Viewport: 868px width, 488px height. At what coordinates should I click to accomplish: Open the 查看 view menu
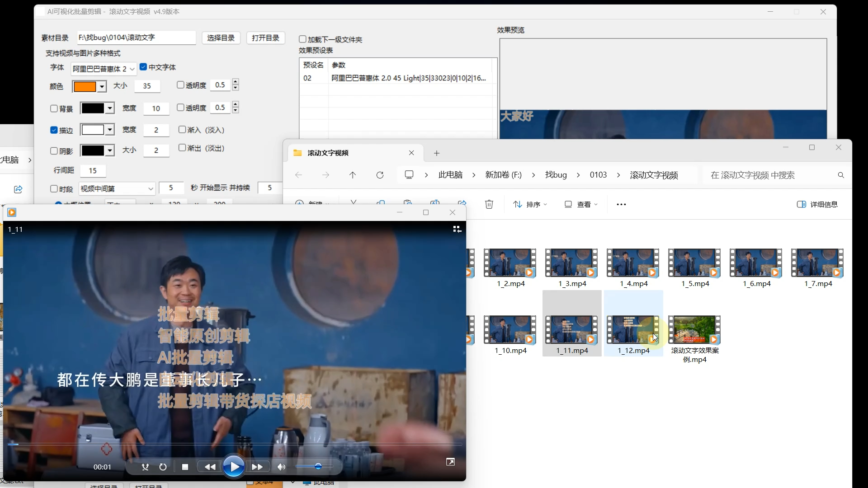click(581, 204)
